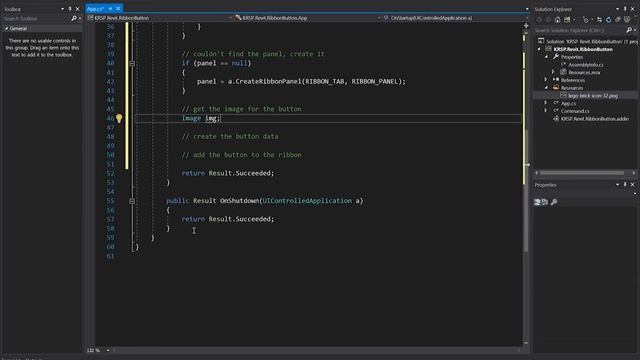Image resolution: width=640 pixels, height=360 pixels.
Task: Collapse the Properties folder in Solution Explorer
Action: tap(547, 57)
